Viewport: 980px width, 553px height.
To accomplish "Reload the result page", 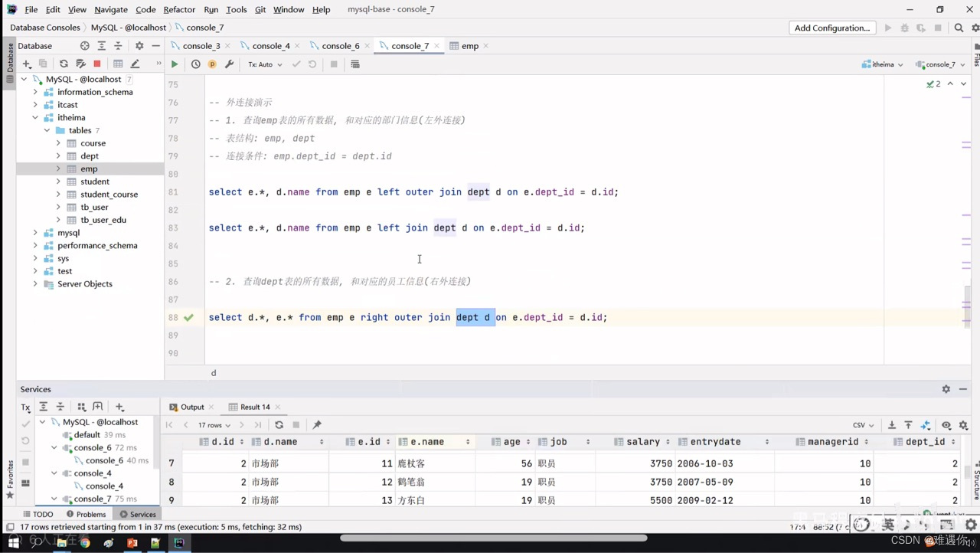I will pos(279,425).
